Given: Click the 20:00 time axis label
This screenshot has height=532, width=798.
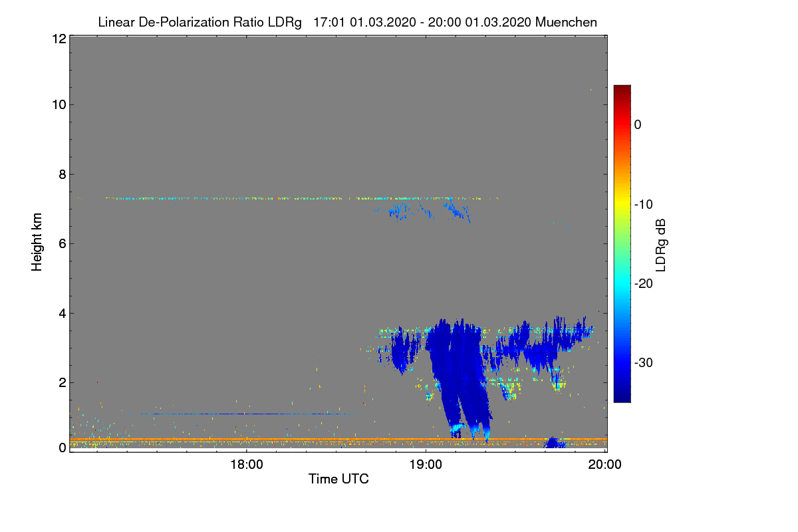Looking at the screenshot, I should coord(605,465).
